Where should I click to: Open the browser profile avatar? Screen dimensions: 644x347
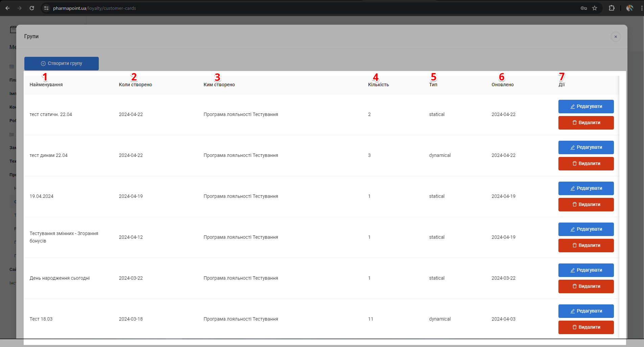coord(629,8)
